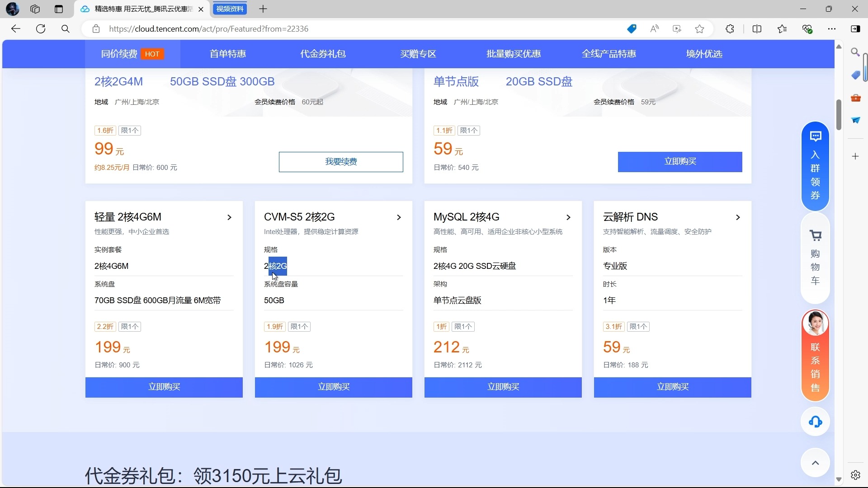The width and height of the screenshot is (868, 488).
Task: Click the 我要续费 button
Action: 341,162
